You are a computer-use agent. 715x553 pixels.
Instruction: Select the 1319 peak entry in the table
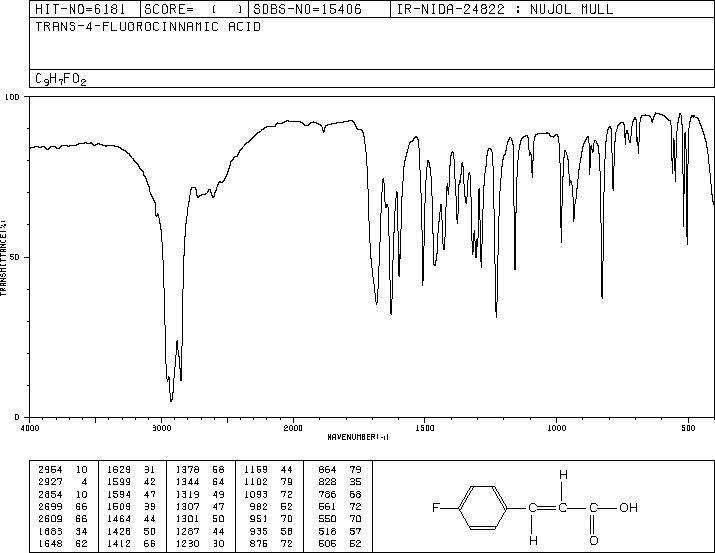click(200, 494)
